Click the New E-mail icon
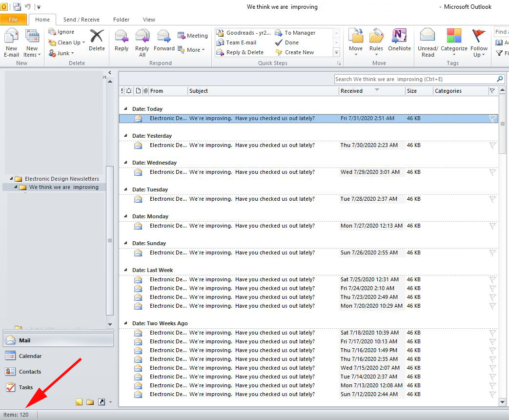 coord(12,38)
